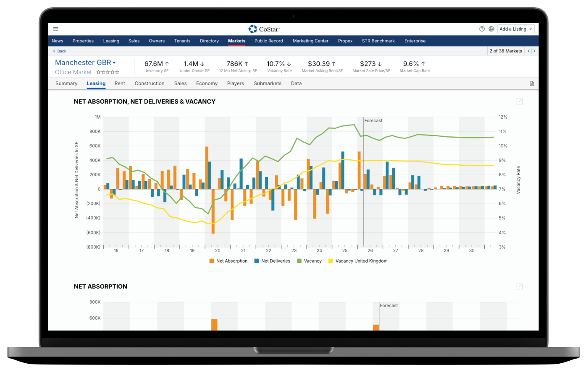Click the document report icon
The height and width of the screenshot is (375, 588).
pyautogui.click(x=532, y=83)
